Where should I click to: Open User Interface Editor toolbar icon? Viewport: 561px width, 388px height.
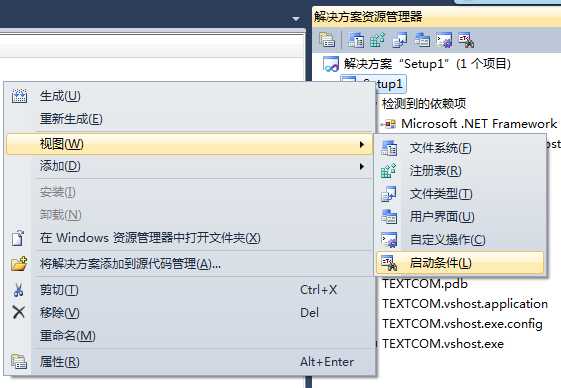coord(422,40)
